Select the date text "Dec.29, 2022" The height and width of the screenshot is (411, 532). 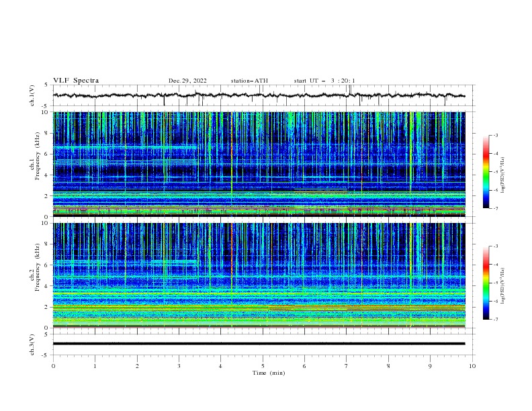tap(187, 81)
